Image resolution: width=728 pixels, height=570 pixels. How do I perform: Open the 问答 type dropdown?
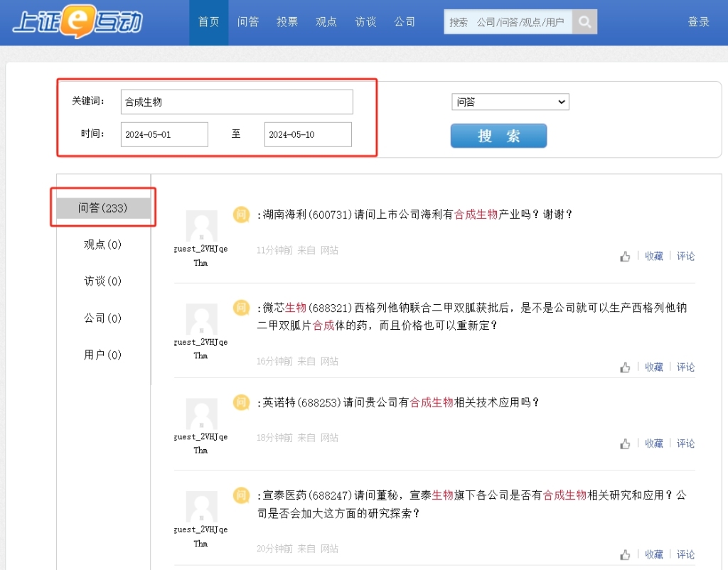510,102
